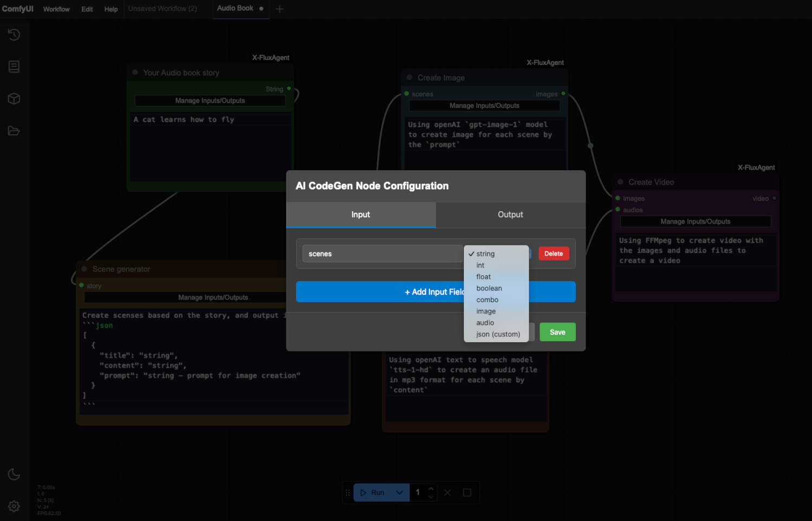Edit the Create Video FFMpeg prompt text
Viewport: 812px width, 521px height.
coord(696,262)
